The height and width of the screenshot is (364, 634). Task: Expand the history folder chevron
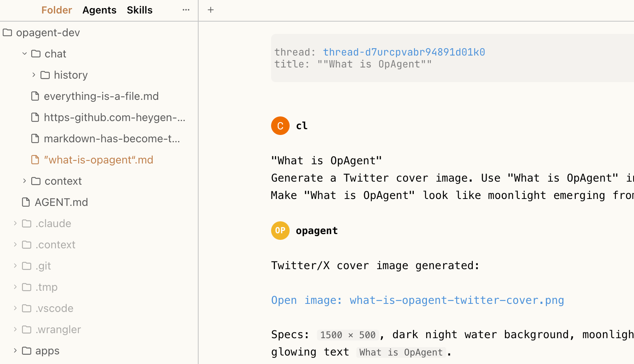(x=34, y=75)
